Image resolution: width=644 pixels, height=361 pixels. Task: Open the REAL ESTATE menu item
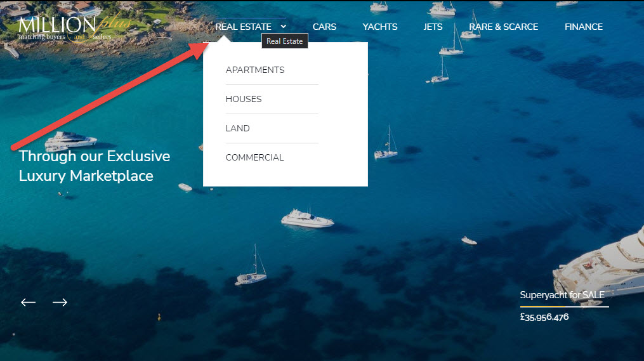(243, 27)
